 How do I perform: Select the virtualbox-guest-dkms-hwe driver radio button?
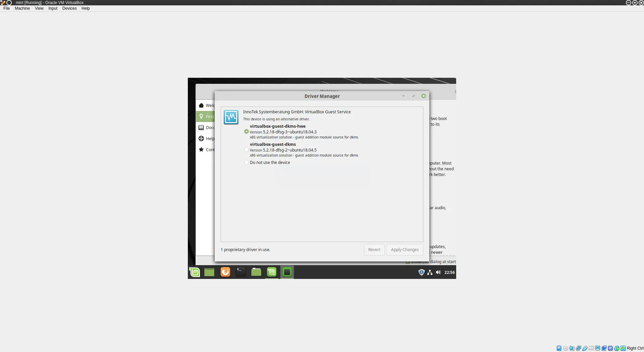(x=247, y=132)
